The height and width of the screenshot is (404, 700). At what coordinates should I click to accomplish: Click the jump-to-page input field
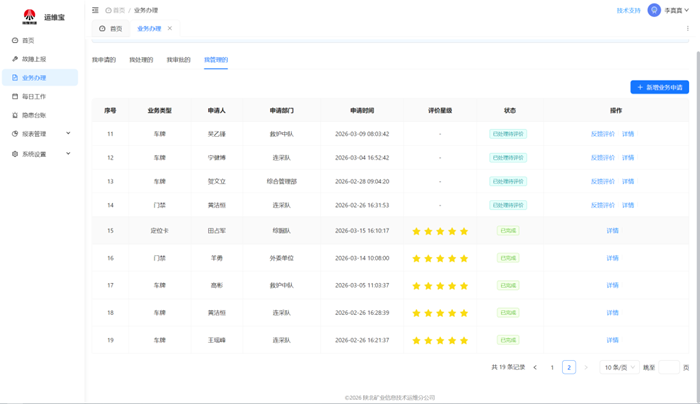point(669,368)
